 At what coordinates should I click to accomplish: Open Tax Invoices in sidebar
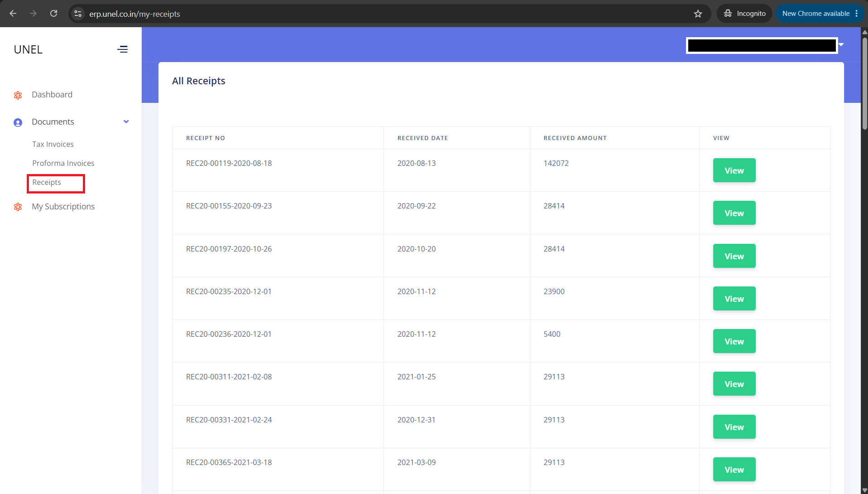tap(53, 144)
